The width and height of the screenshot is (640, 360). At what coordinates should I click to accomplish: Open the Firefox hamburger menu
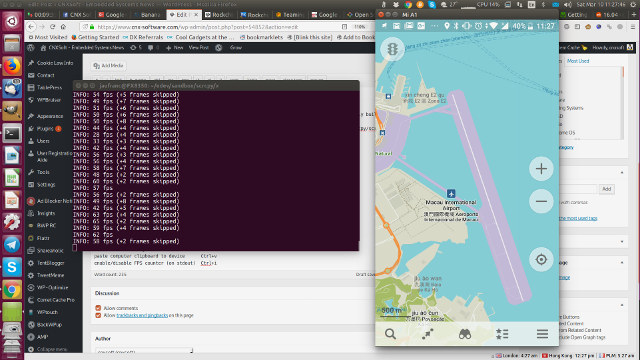pyautogui.click(x=632, y=27)
